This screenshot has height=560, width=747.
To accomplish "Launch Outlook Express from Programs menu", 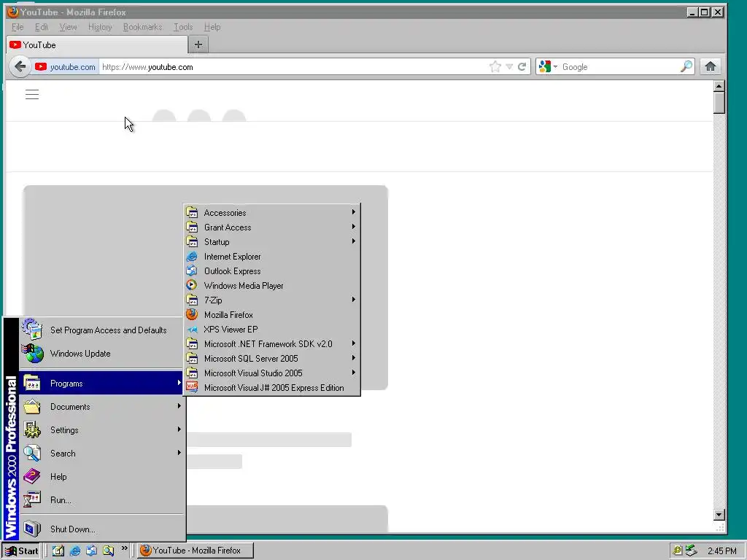I will tap(271, 271).
